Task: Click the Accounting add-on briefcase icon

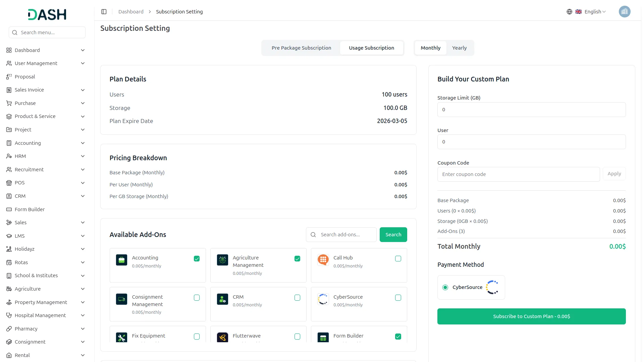Action: [x=121, y=260]
